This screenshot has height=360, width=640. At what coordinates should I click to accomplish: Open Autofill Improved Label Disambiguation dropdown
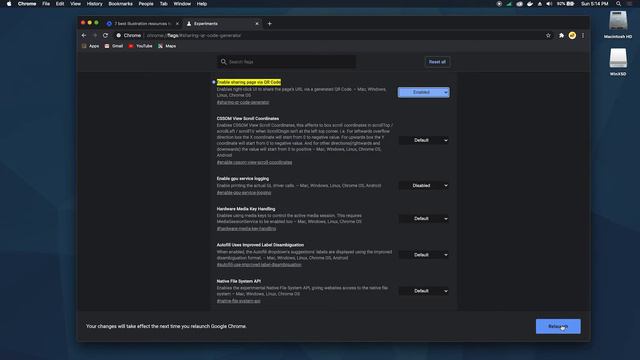pyautogui.click(x=424, y=255)
